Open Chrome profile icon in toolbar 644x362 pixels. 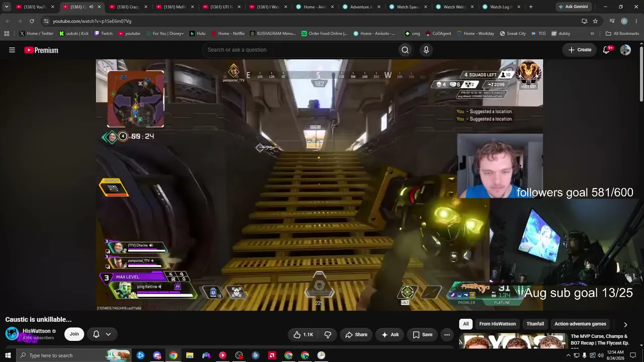624,21
